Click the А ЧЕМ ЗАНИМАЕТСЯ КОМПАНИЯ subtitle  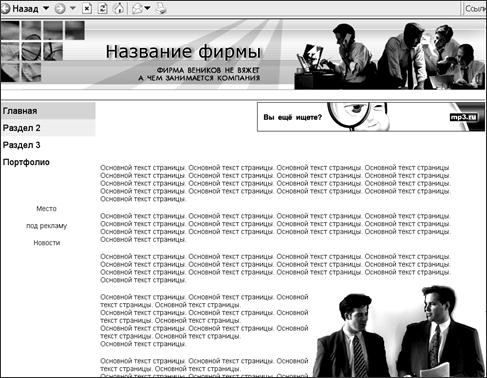coord(199,78)
